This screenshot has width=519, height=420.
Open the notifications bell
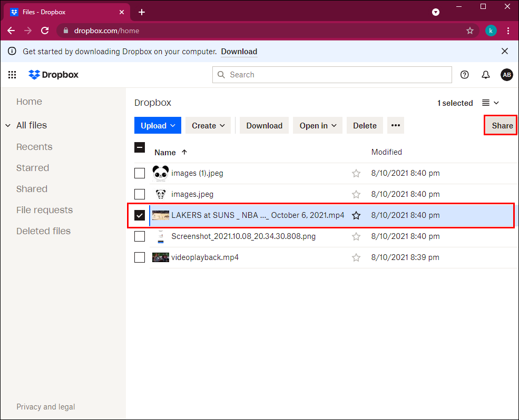[486, 75]
